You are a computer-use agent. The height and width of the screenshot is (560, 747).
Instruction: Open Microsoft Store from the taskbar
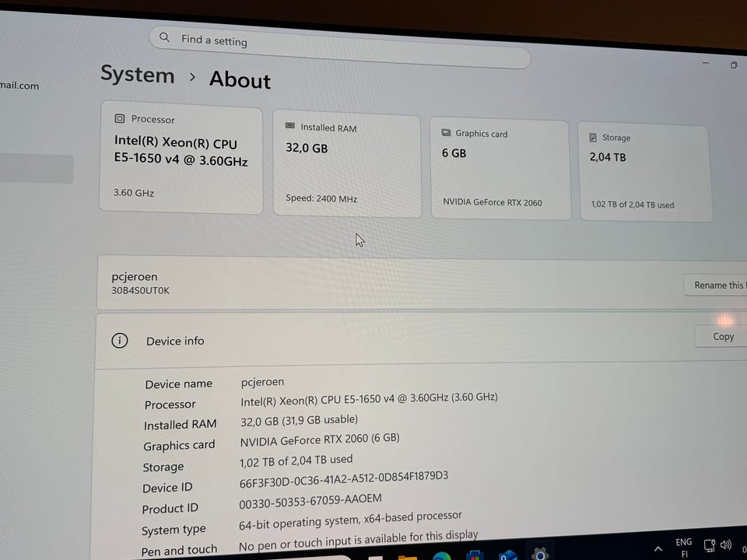[x=475, y=555]
